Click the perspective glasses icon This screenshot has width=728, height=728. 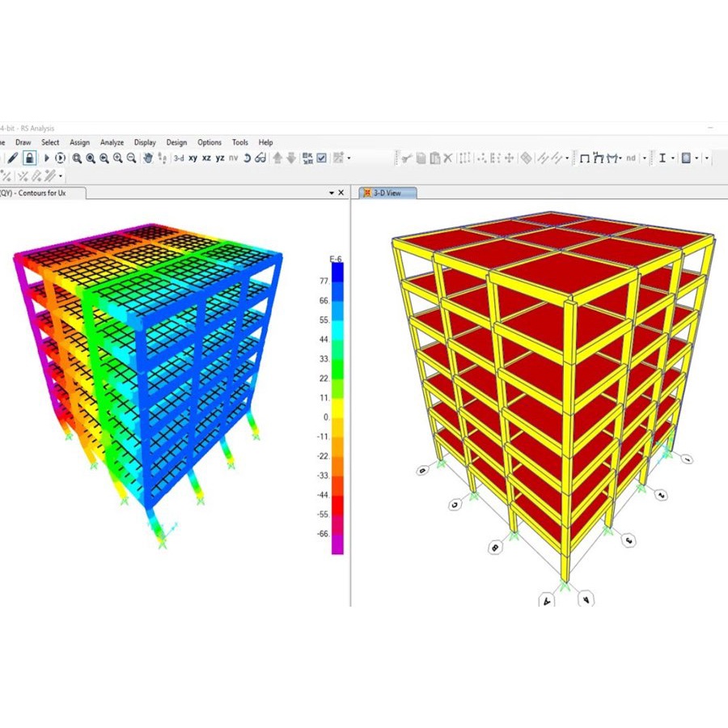[x=260, y=159]
